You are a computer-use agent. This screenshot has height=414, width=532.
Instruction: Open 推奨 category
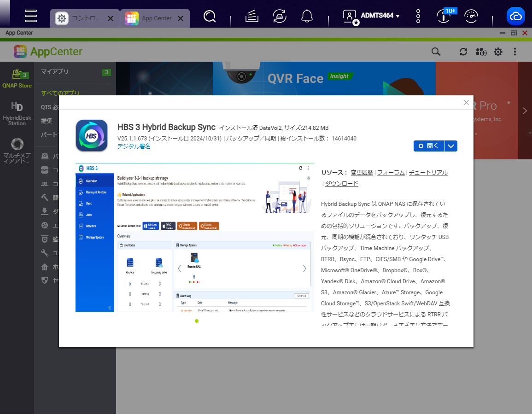[x=47, y=121]
